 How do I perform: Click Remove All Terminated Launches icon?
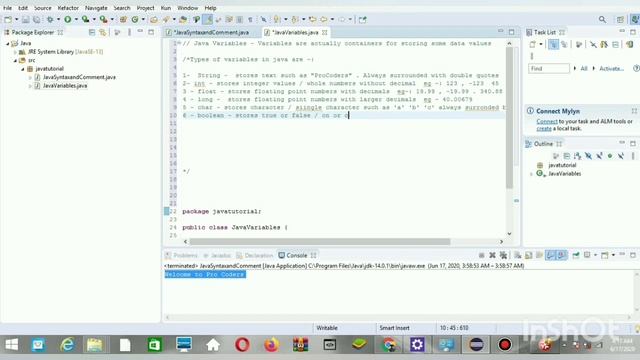coord(503,255)
